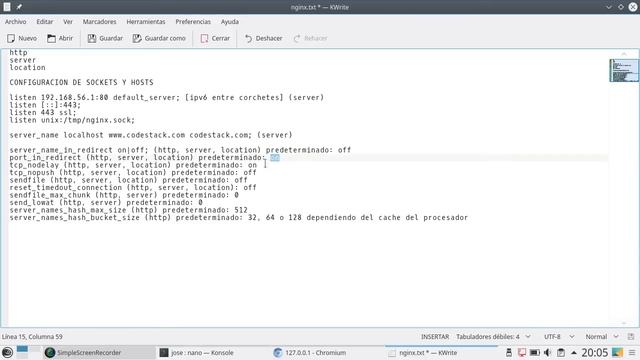Screen dimensions: 640x360
Task: Click line starting 'server_name localhost'
Action: [151, 135]
